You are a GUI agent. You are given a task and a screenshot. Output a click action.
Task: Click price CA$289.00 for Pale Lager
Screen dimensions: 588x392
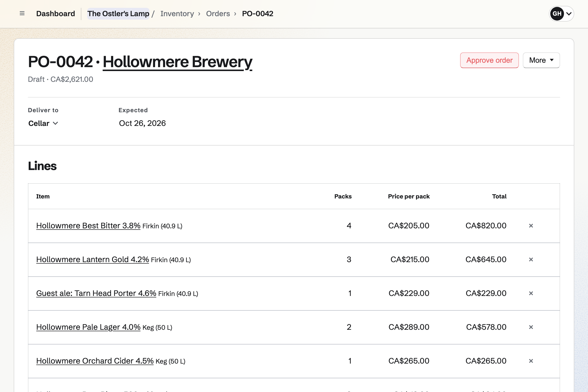tap(409, 327)
